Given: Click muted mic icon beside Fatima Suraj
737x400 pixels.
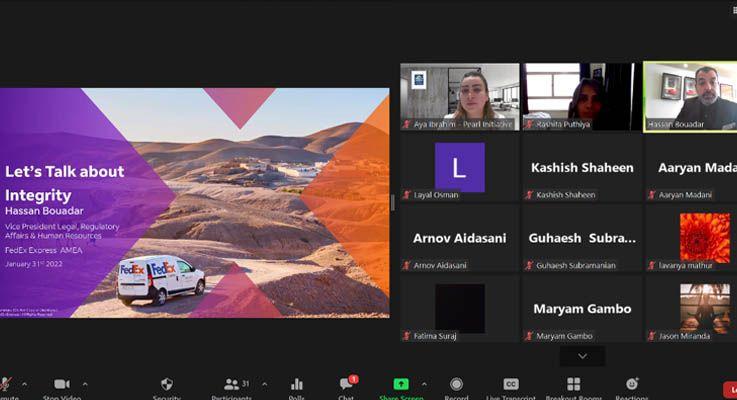Looking at the screenshot, I should 407,336.
